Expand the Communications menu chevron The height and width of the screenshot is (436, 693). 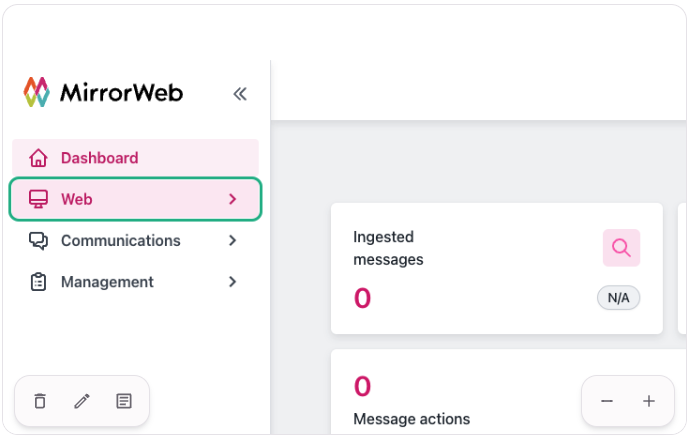[x=232, y=240]
